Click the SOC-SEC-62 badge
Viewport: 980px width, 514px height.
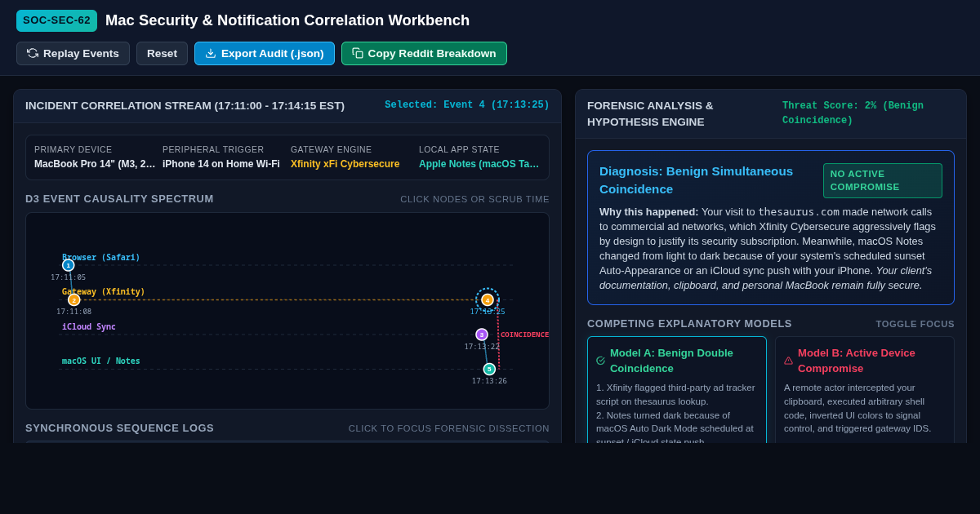click(x=56, y=20)
